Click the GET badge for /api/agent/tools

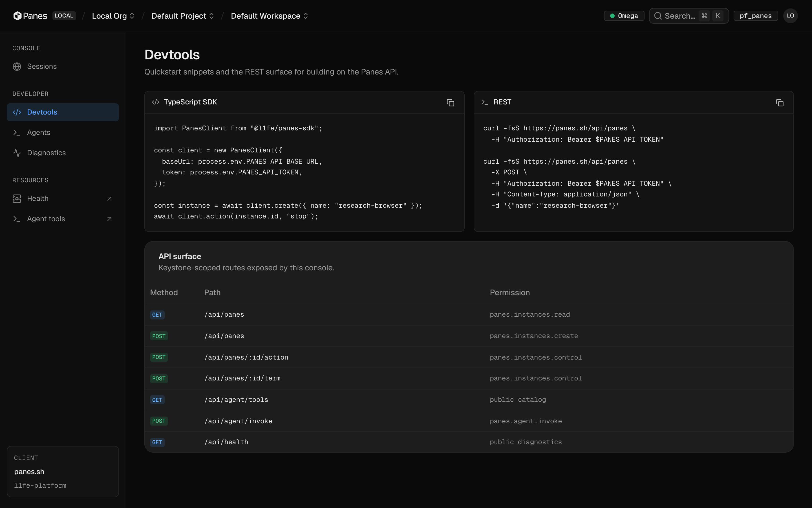157,400
